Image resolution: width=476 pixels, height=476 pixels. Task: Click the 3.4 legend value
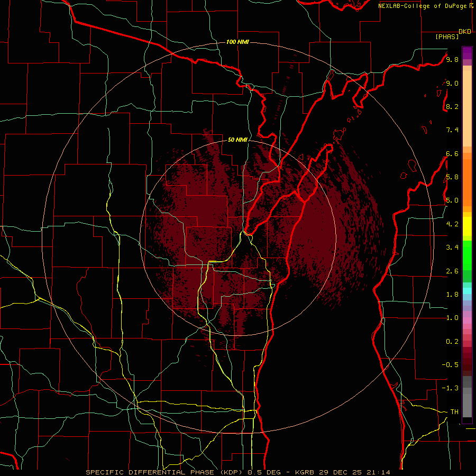[452, 248]
